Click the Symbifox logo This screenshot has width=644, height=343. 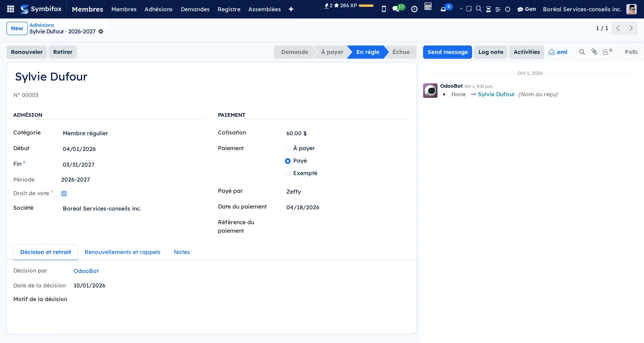click(x=41, y=9)
